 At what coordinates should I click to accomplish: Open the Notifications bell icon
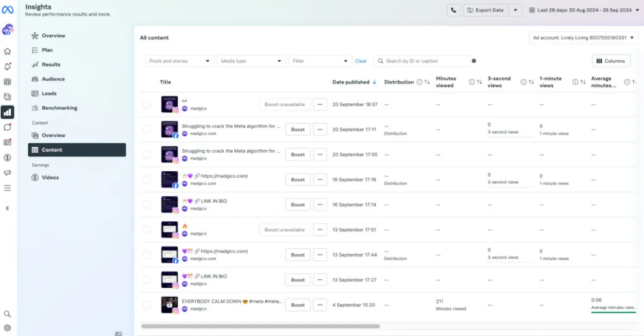pos(7,67)
